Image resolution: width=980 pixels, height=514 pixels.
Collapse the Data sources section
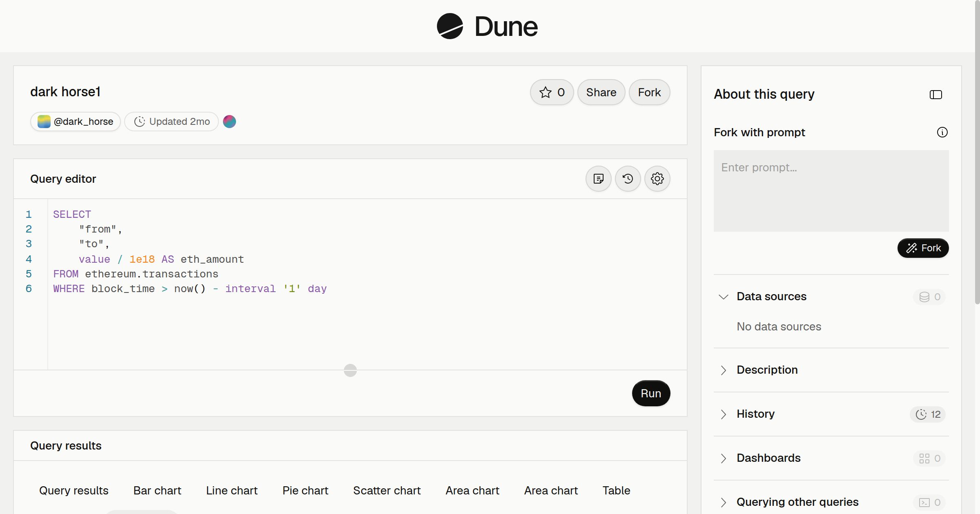point(724,297)
